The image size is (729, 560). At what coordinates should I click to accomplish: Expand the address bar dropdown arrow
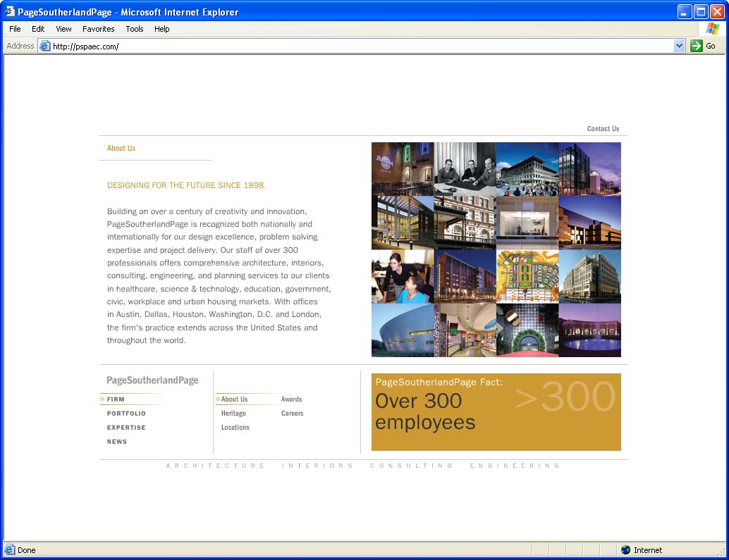pos(679,46)
